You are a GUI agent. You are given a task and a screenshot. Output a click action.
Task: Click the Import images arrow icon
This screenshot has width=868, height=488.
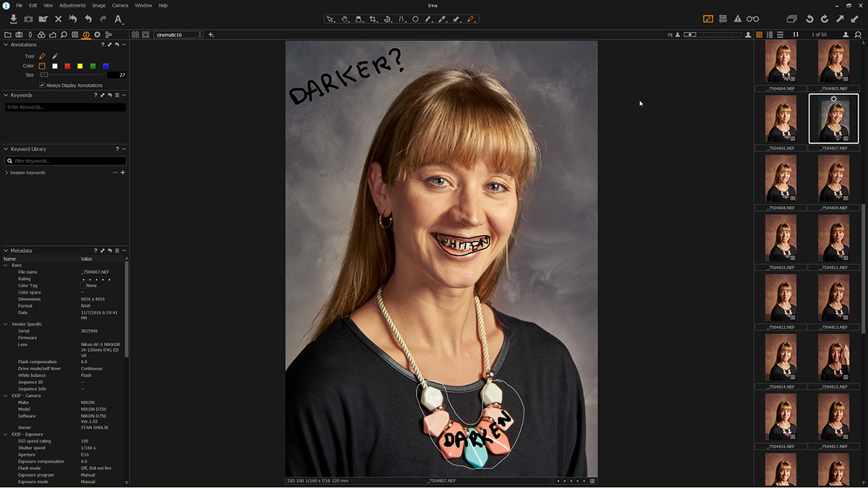(14, 19)
